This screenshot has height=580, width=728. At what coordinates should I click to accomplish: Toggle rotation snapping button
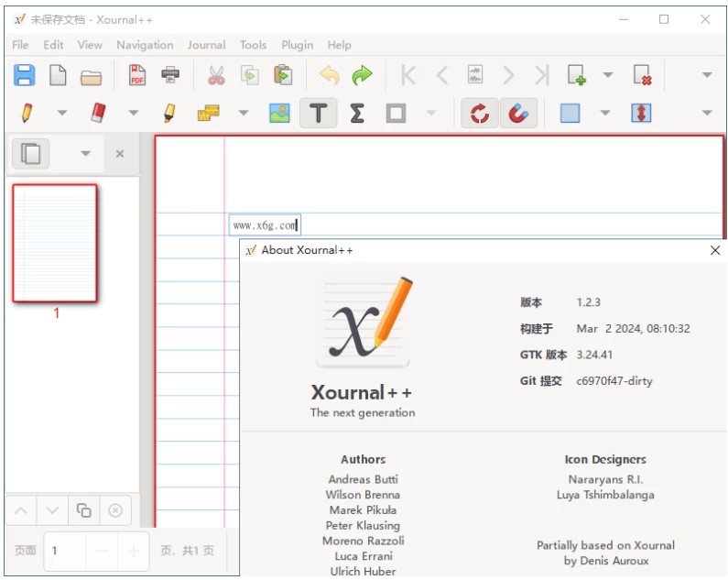479,113
